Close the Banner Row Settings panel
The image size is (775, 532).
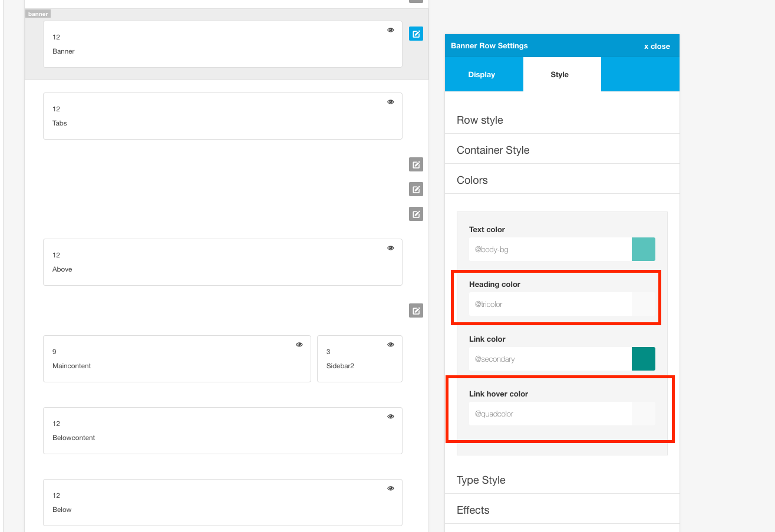657,46
